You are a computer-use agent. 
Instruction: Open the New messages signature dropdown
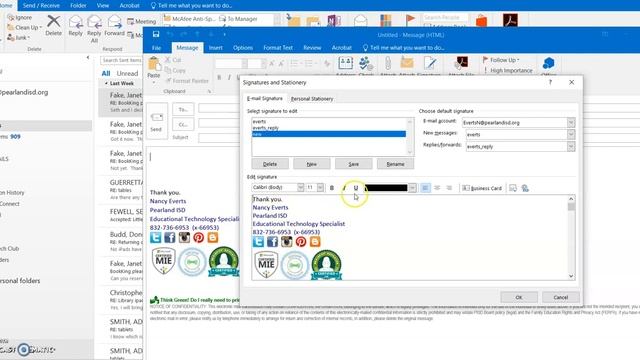pos(571,134)
